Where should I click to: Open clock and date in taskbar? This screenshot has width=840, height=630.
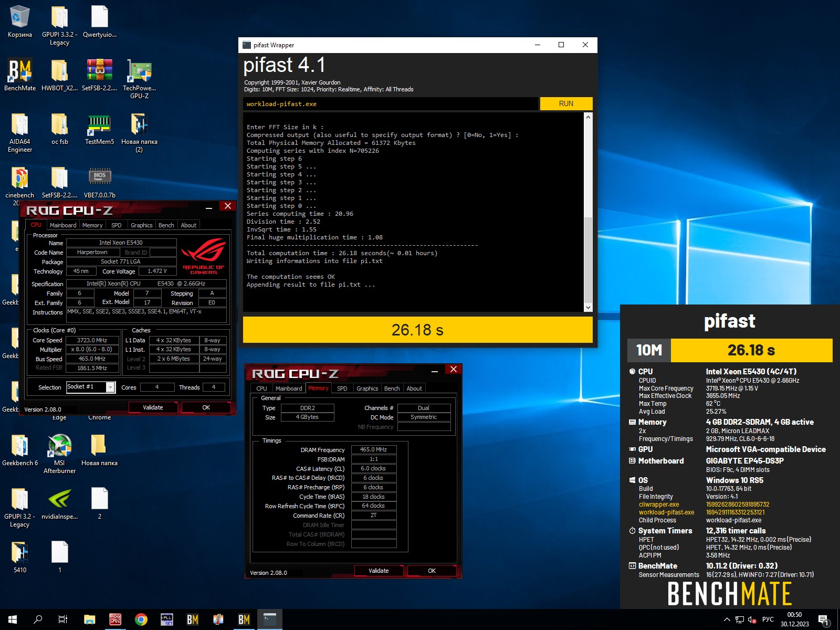pyautogui.click(x=794, y=619)
